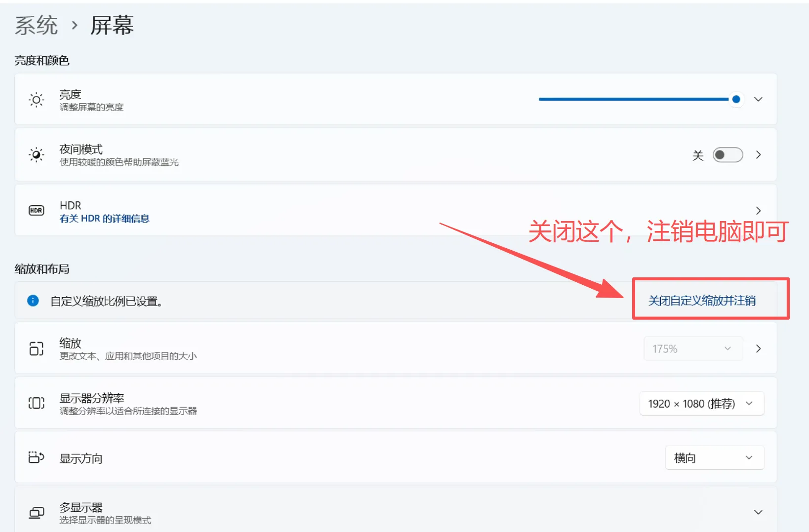809x532 pixels.
Task: Open the display orientation 横向 dropdown
Action: [714, 458]
